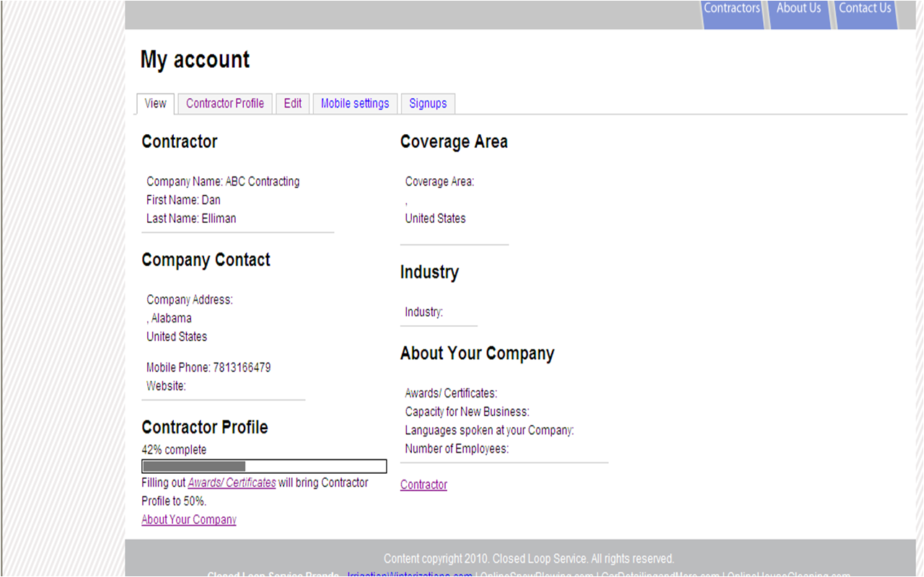
Task: Switch to the Mobile settings tab
Action: pyautogui.click(x=355, y=103)
